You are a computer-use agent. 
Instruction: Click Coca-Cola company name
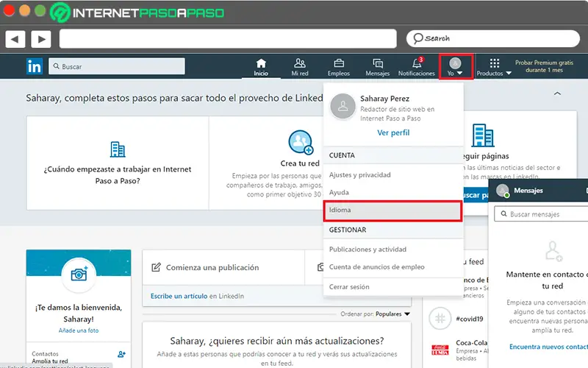tap(471, 342)
